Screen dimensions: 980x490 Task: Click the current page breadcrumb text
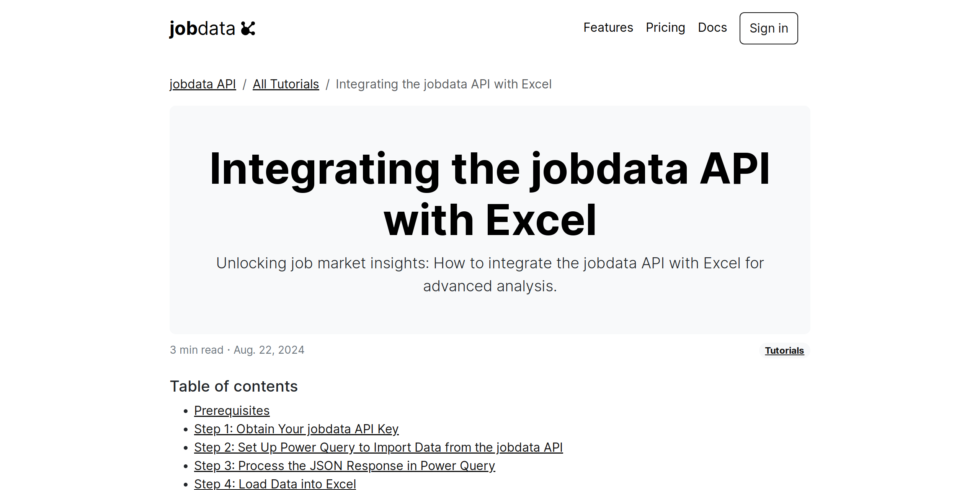coord(443,84)
